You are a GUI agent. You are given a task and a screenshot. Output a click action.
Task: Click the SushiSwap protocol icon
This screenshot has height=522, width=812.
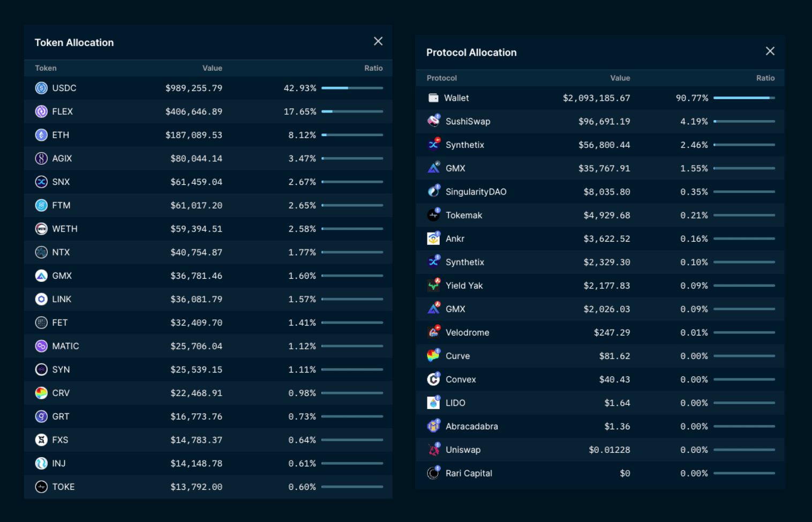click(x=434, y=121)
